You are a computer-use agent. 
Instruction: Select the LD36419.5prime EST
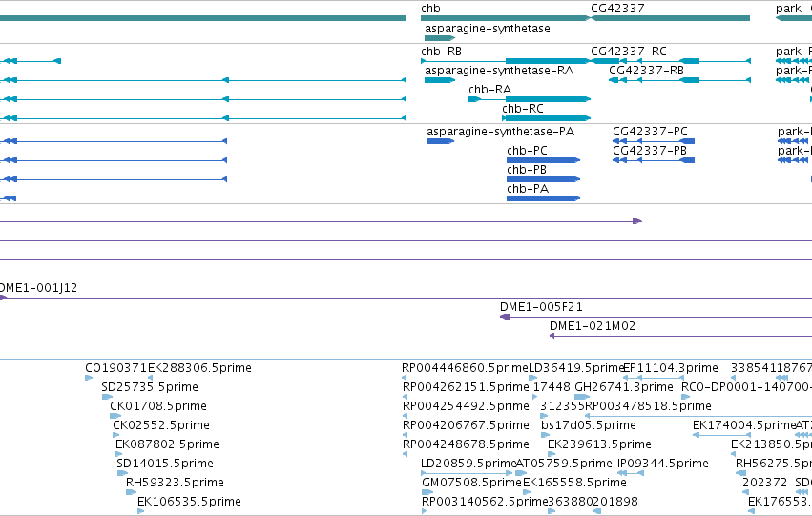[x=532, y=378]
